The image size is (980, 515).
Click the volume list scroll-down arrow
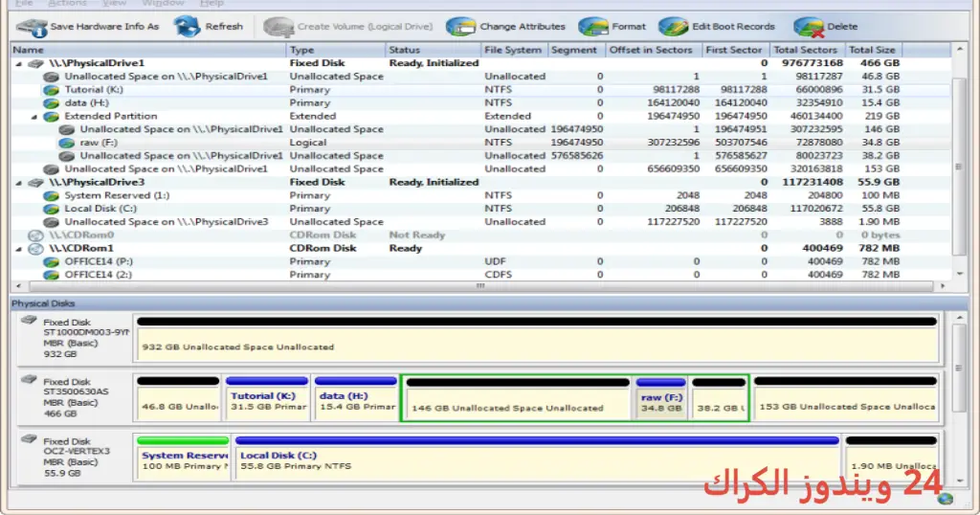tap(959, 275)
